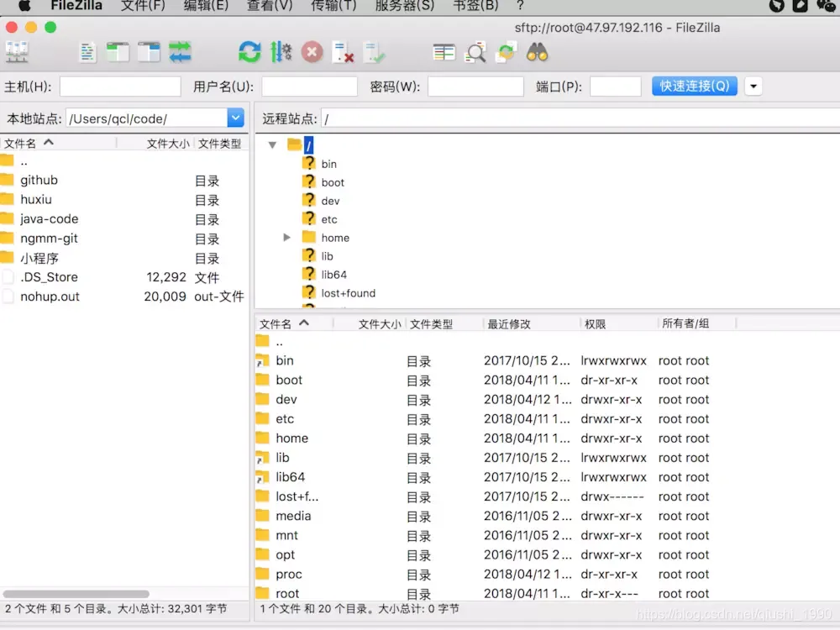Focus the 主机(H) host input field
This screenshot has width=840, height=630.
coord(120,87)
